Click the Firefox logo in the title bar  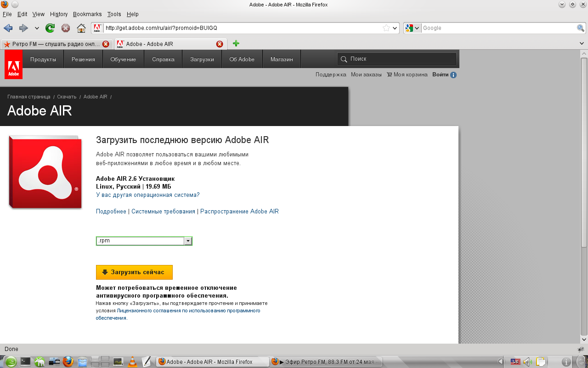[5, 5]
